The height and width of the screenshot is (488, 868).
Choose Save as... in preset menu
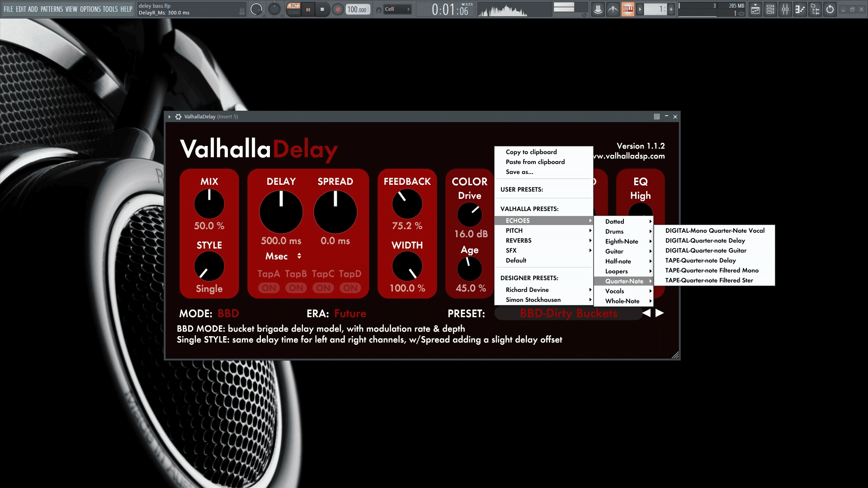(x=543, y=172)
